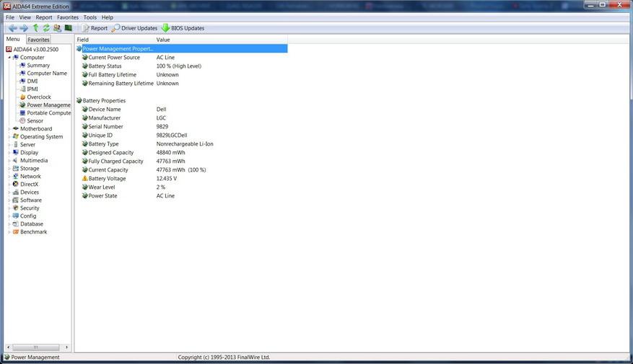This screenshot has height=364, width=633.
Task: Expand the Multimedia tree node
Action: [x=9, y=161]
